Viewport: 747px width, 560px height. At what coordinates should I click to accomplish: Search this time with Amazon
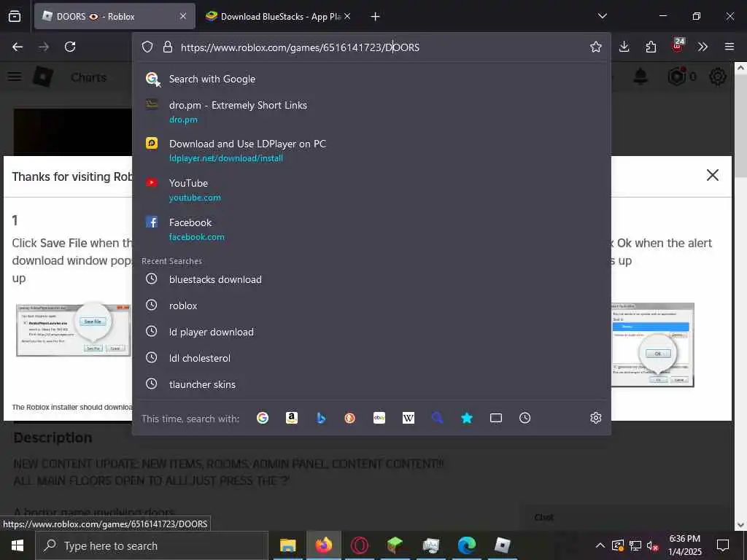click(292, 418)
